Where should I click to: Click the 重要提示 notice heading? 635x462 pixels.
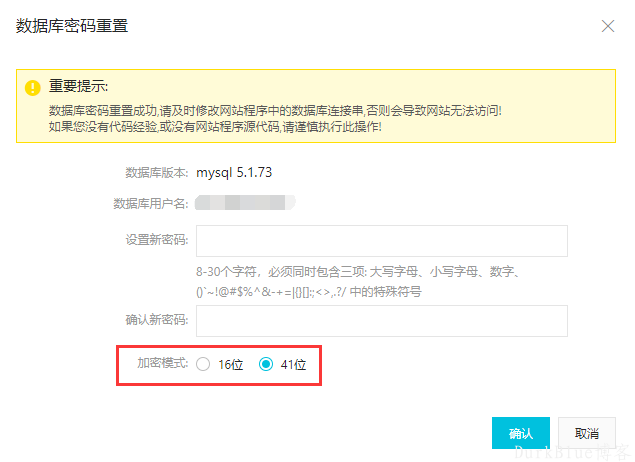coord(78,86)
